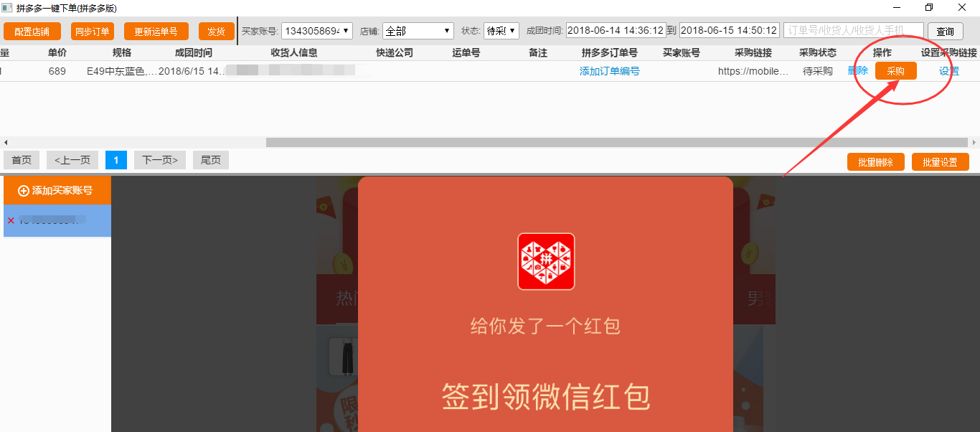Open the 买家账号 dropdown
980x432 pixels.
[x=317, y=31]
